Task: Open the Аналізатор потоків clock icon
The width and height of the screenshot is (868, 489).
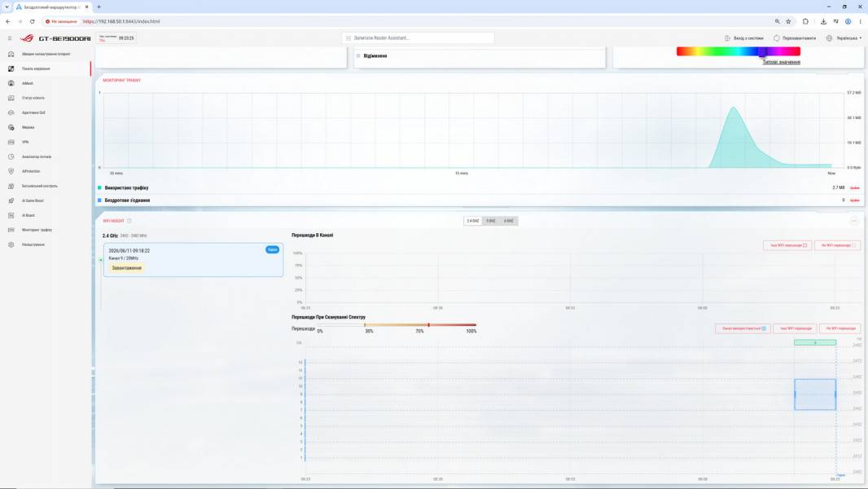Action: [x=11, y=156]
